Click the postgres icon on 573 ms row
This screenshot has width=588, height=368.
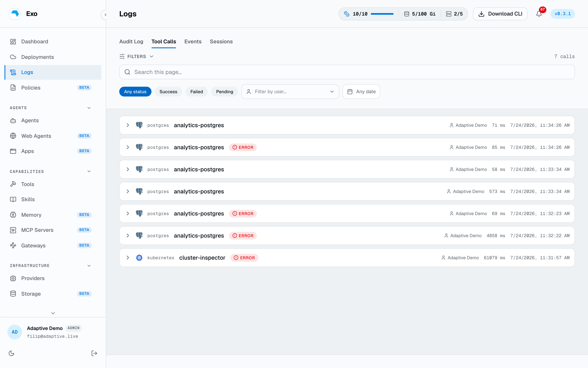(x=139, y=192)
